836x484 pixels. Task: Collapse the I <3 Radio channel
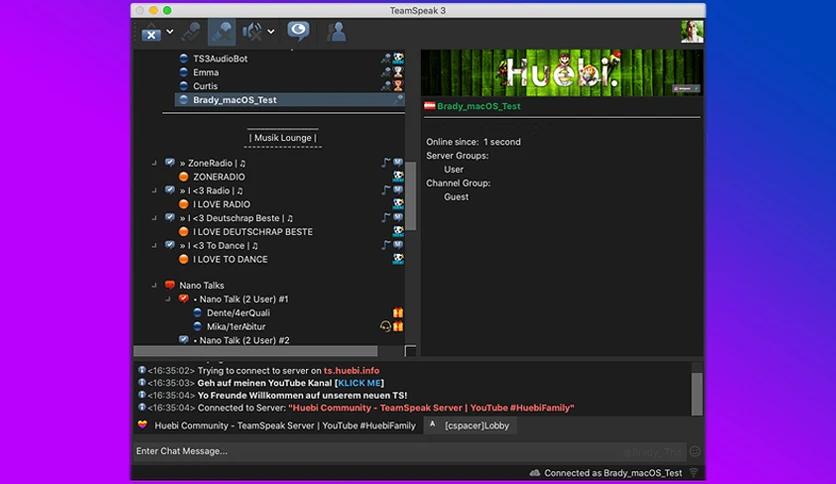point(154,190)
